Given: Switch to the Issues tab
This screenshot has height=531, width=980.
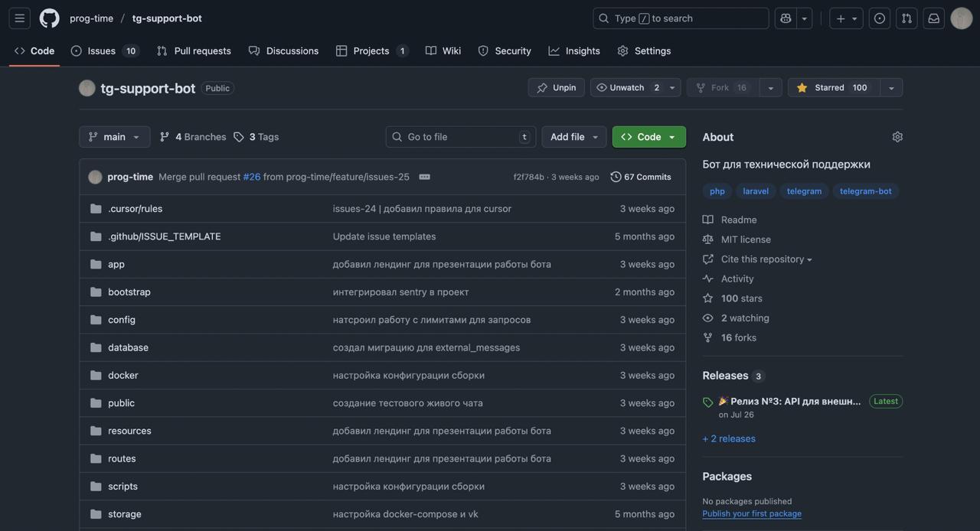Looking at the screenshot, I should point(103,50).
